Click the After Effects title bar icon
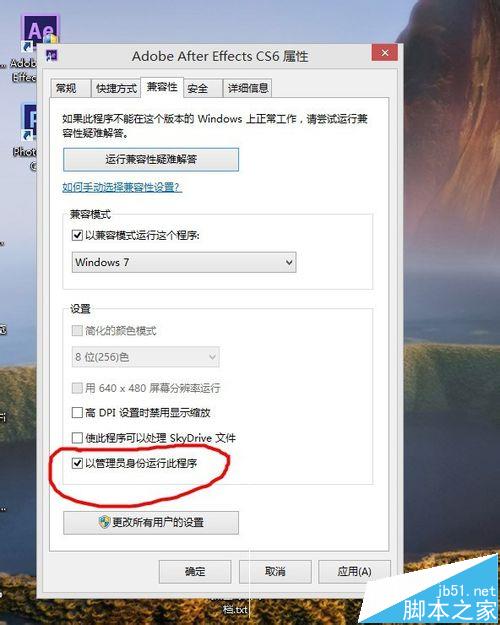This screenshot has height=625, width=500. pos(52,55)
